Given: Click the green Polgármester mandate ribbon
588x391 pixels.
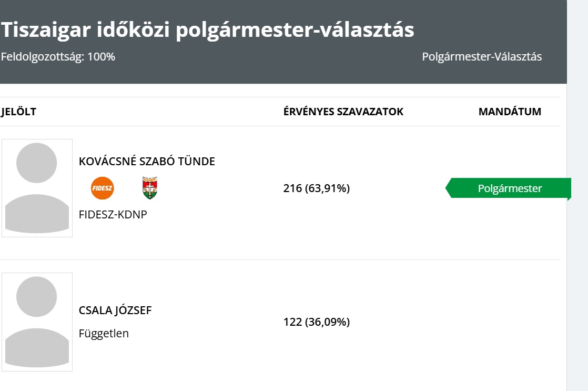Looking at the screenshot, I should 508,188.
